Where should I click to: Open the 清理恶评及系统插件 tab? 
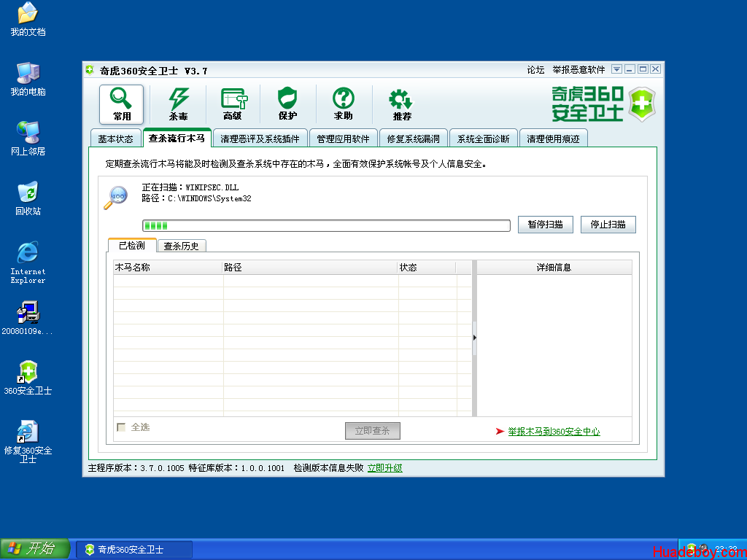(x=260, y=139)
